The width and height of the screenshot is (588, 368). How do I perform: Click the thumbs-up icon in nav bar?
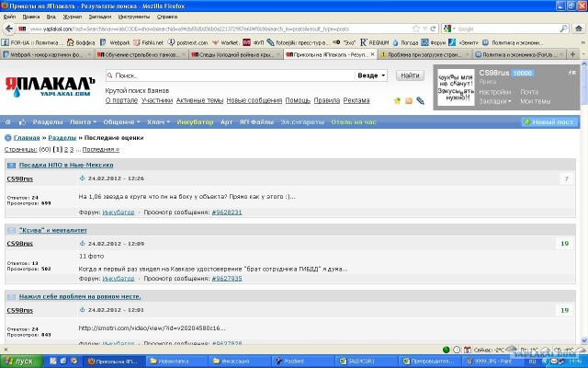(22, 122)
